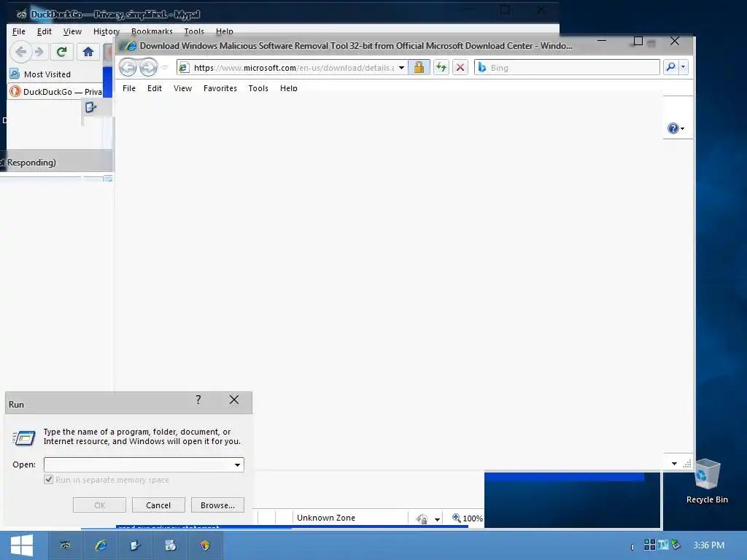747x560 pixels.
Task: Click the sign-in icon below the DuckDuckGo tab
Action: (90, 107)
